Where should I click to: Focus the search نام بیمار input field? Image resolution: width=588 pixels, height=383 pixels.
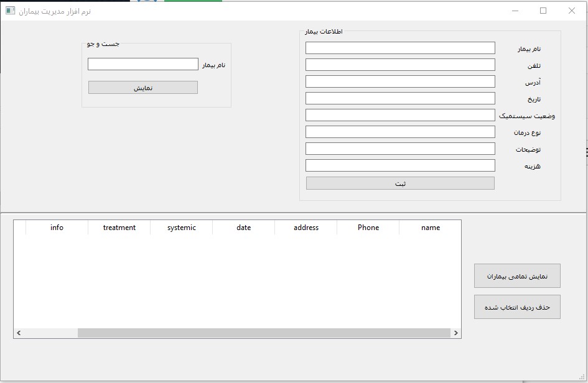tap(143, 64)
